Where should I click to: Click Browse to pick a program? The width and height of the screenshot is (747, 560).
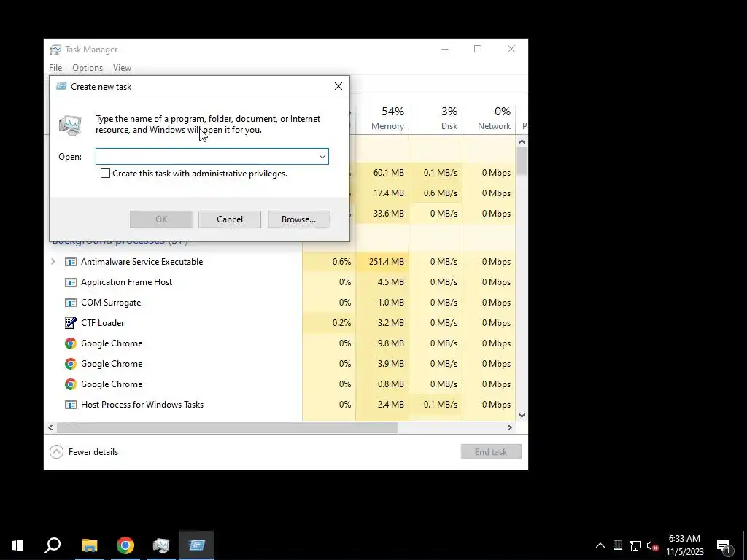[298, 219]
